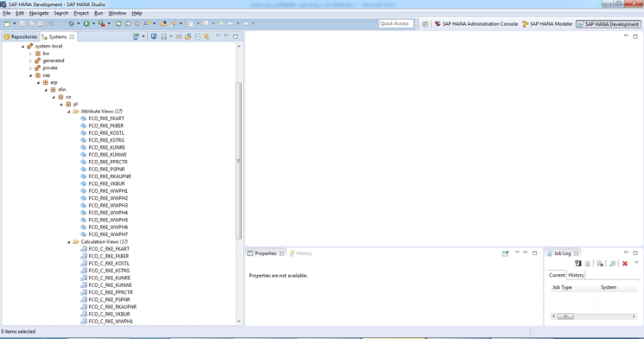Open the File menu

point(7,13)
